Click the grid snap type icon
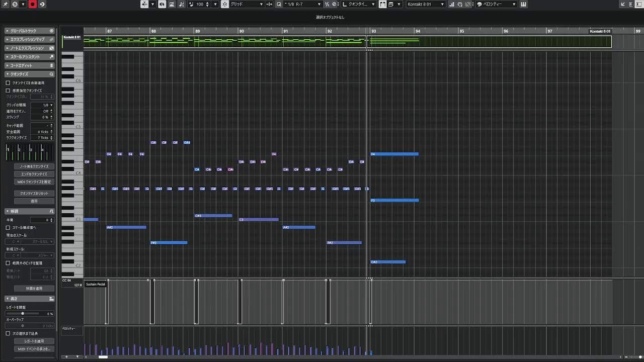Viewport: 644px width, 362px height. pyautogui.click(x=269, y=4)
